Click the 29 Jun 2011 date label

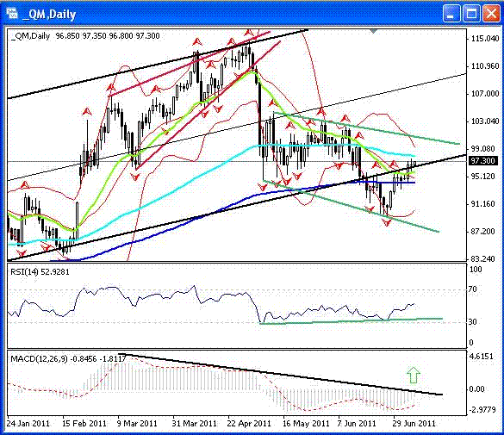pos(414,424)
